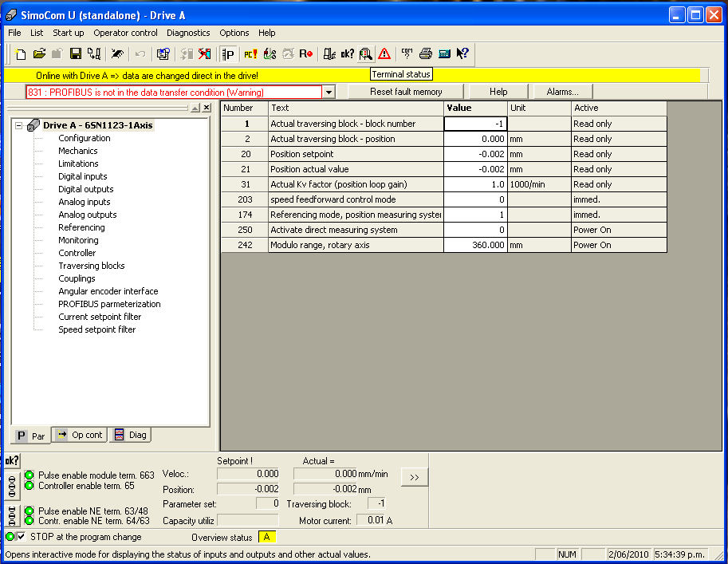This screenshot has width=728, height=564.
Task: Select Analog inputs in the drive tree
Action: (x=85, y=202)
